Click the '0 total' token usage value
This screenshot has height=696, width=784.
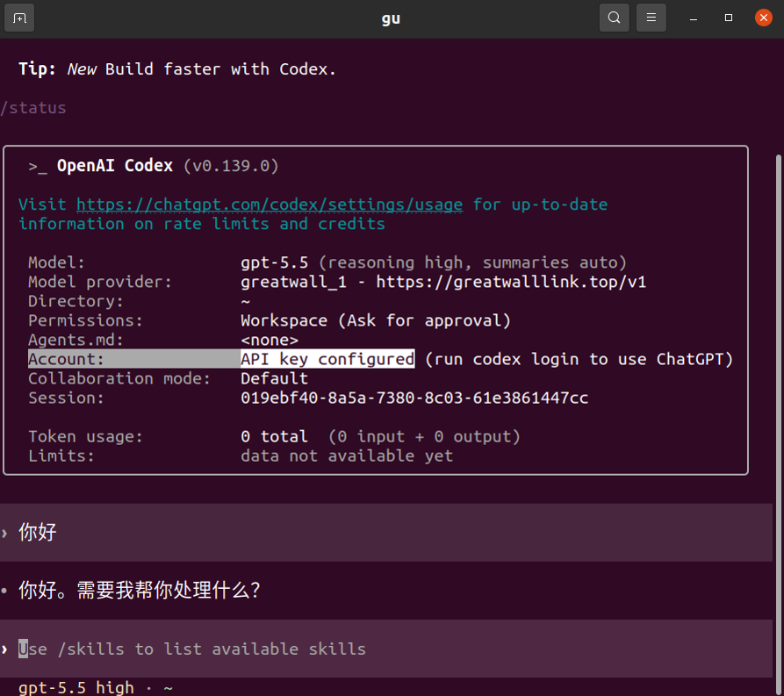coord(274,436)
